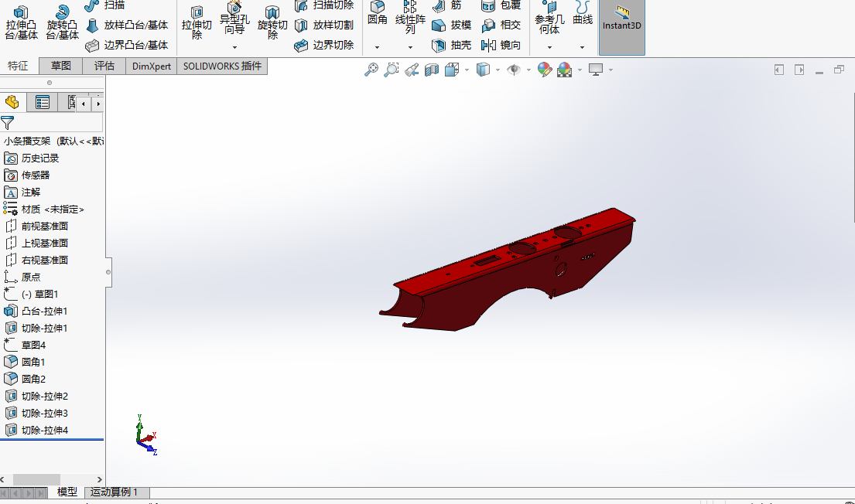Click the Boundary Cut (边界切除) tool

pos(324,46)
